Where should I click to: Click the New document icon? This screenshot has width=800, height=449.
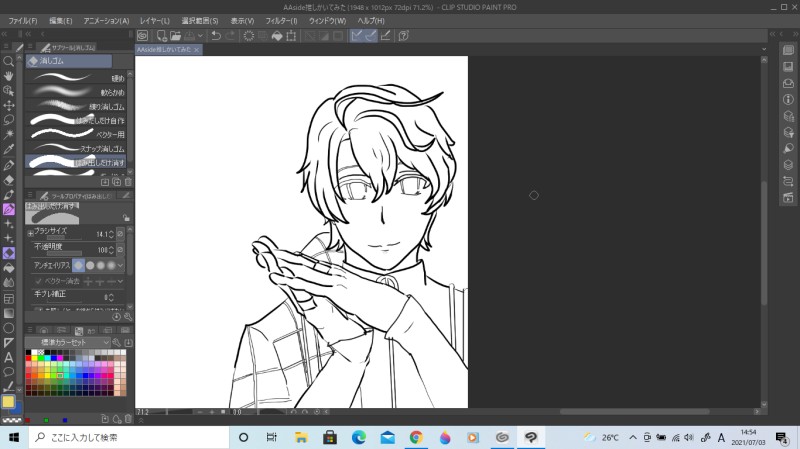(161, 36)
